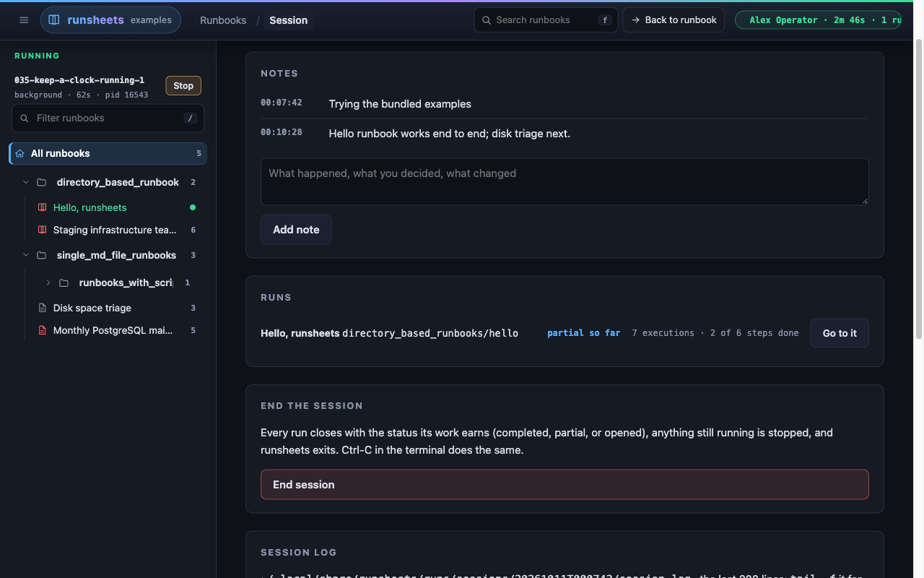The height and width of the screenshot is (578, 924).
Task: Click the End session button
Action: pos(565,485)
